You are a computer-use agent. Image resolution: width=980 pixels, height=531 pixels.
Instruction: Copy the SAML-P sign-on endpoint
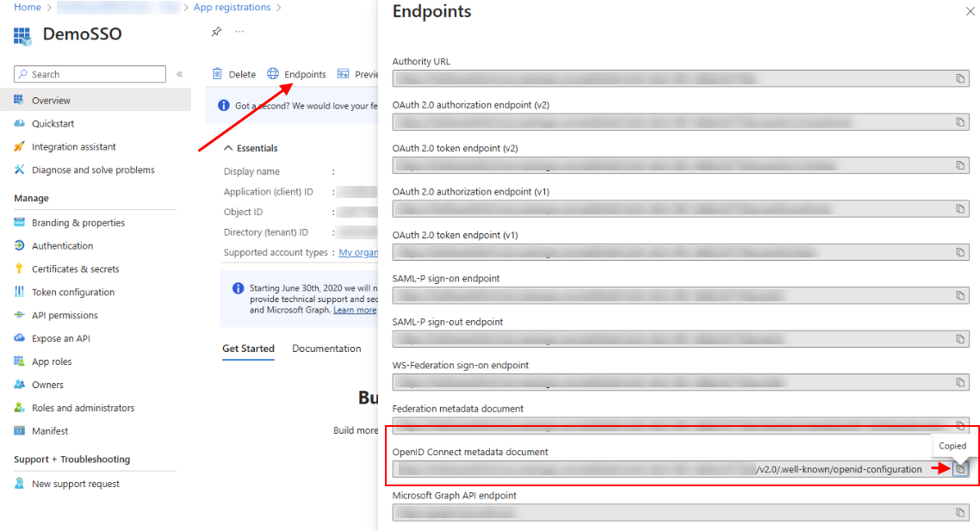(960, 295)
